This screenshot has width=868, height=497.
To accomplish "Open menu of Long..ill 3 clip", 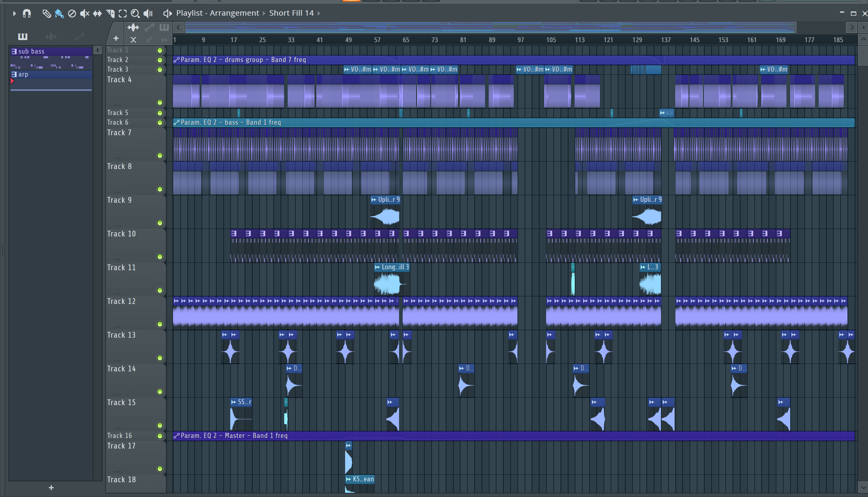I will [377, 267].
